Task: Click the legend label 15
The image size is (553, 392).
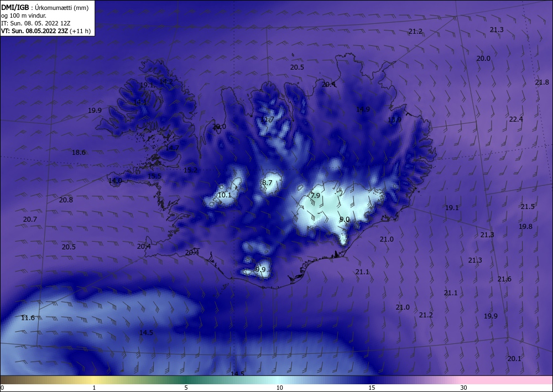Action: point(372,388)
